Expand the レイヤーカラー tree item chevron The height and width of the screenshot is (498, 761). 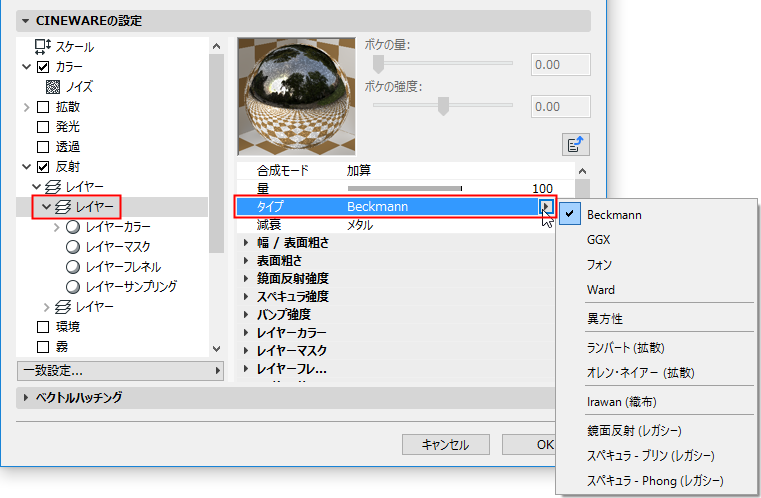[x=57, y=227]
